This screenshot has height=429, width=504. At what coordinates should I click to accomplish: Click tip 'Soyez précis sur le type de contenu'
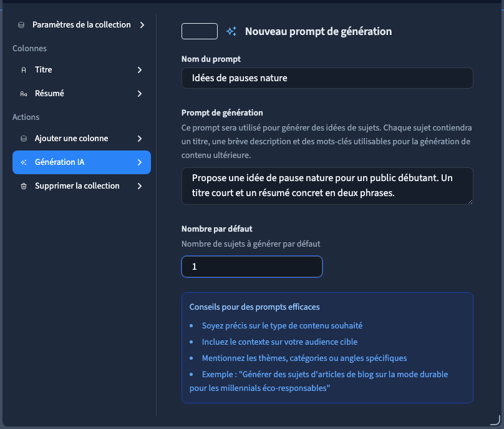(282, 326)
